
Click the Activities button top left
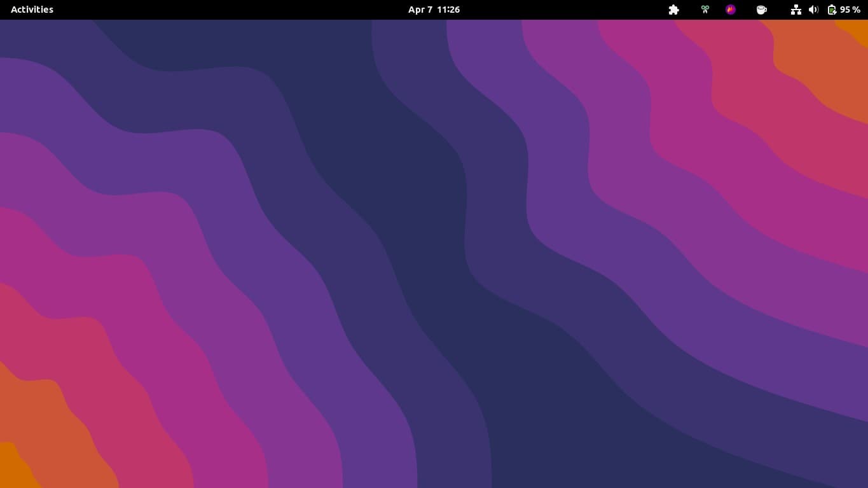[x=32, y=9]
